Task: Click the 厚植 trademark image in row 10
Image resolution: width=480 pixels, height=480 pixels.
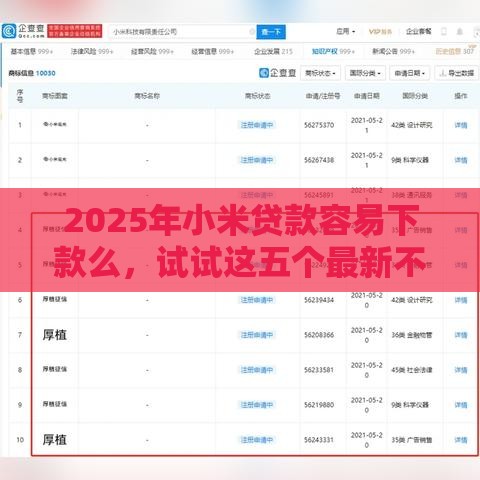Action: pyautogui.click(x=55, y=440)
